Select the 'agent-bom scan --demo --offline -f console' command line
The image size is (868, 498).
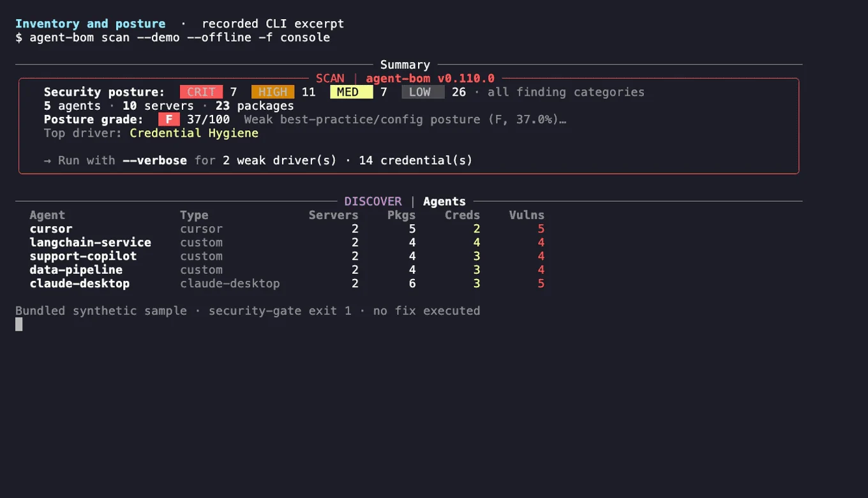point(180,38)
